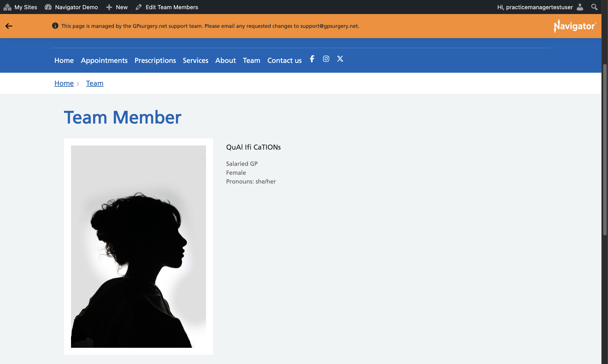
Task: Open the Facebook social icon
Action: click(x=312, y=59)
